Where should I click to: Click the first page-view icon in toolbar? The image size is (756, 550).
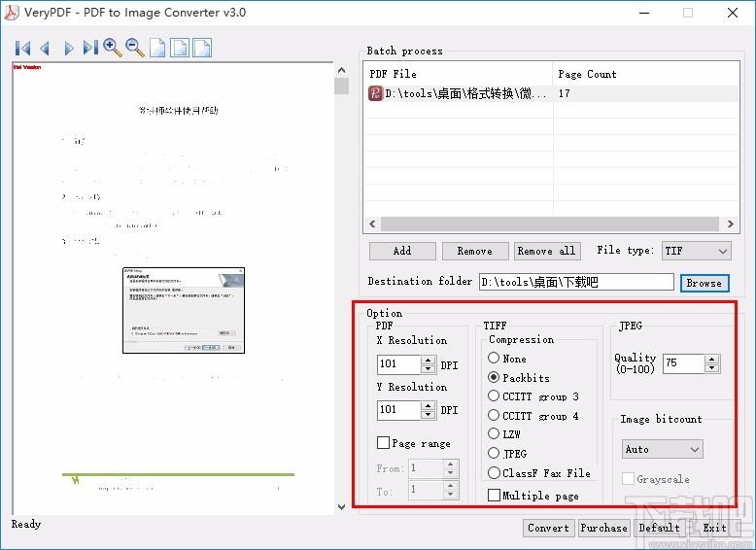pyautogui.click(x=157, y=48)
